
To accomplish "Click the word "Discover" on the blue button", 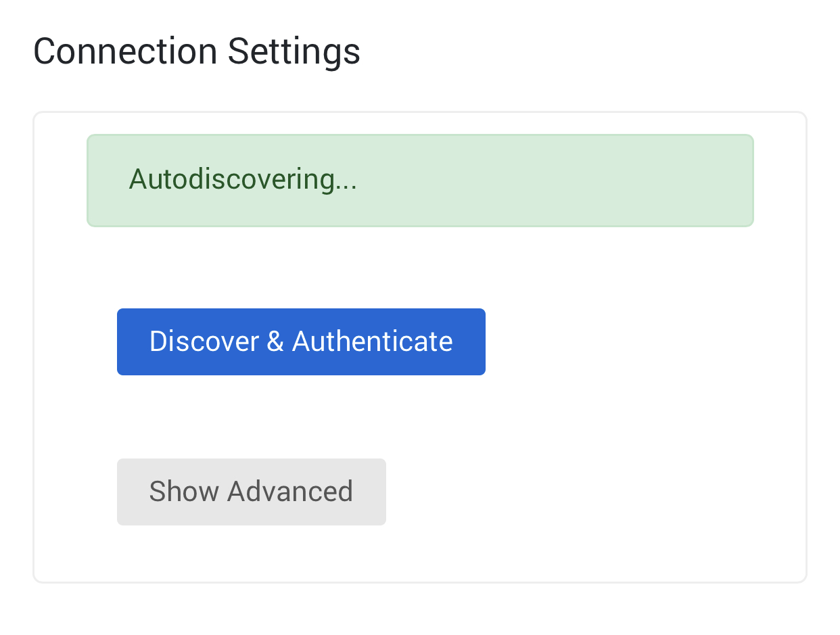I will click(204, 342).
